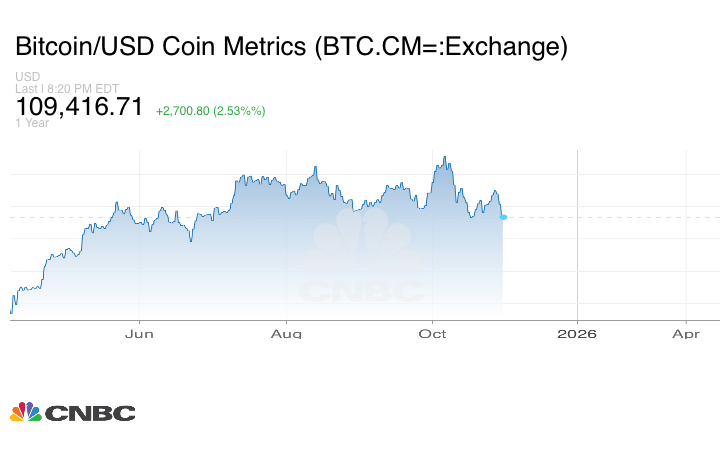
Task: Click the chart line's starting point at far left
Action: pos(10,312)
